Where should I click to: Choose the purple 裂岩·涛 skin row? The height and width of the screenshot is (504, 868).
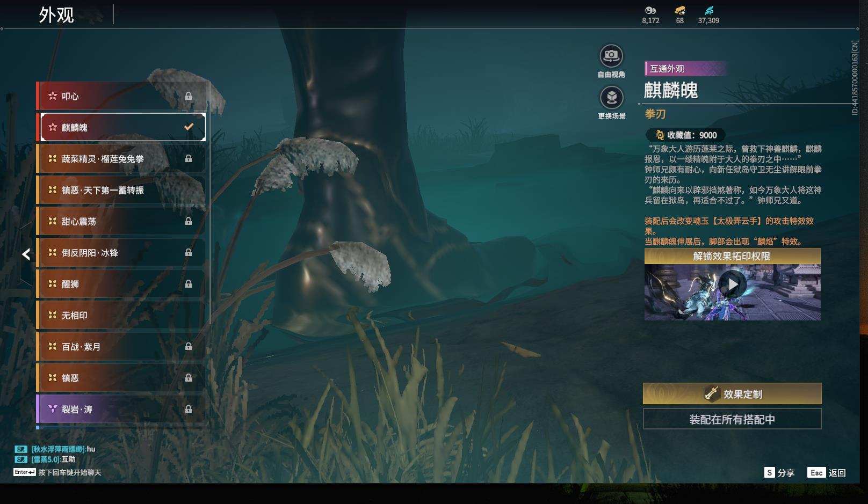(121, 409)
